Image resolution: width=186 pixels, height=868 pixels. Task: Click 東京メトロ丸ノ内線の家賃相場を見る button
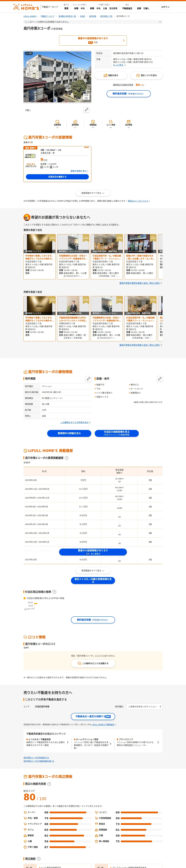pyautogui.click(x=93, y=580)
